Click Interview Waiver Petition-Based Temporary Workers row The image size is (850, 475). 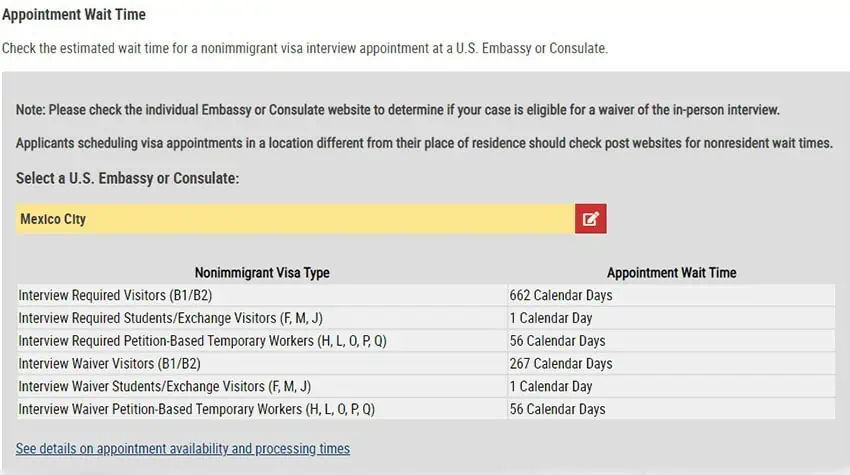pos(426,409)
